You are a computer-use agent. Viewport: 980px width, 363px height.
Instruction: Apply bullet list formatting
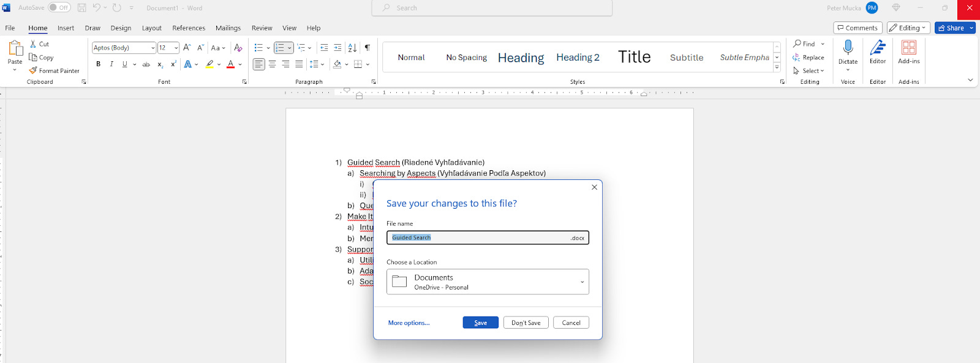pos(258,48)
